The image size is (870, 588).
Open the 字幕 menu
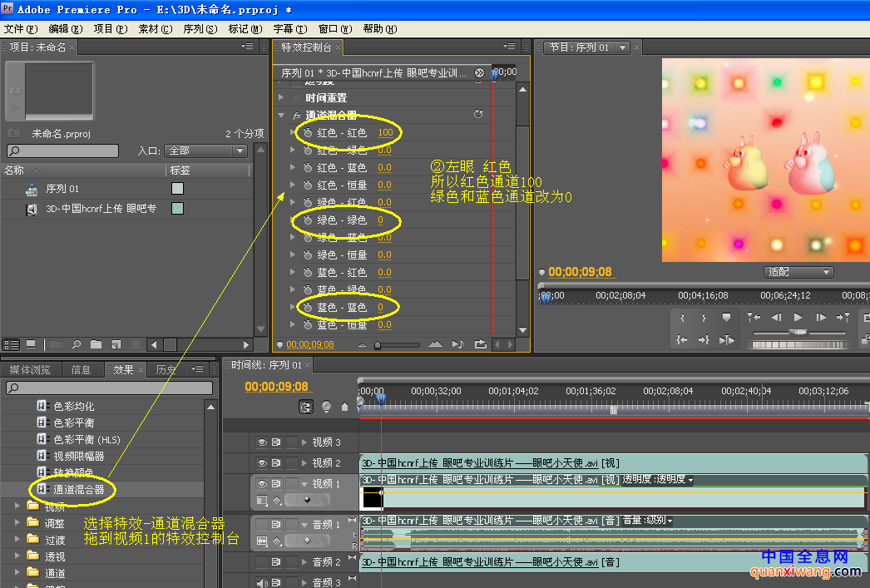290,29
